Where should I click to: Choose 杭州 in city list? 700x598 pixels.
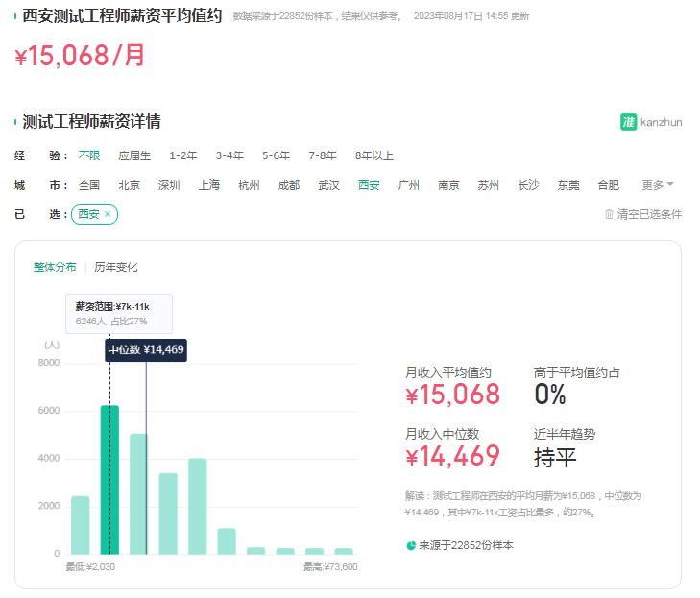249,184
